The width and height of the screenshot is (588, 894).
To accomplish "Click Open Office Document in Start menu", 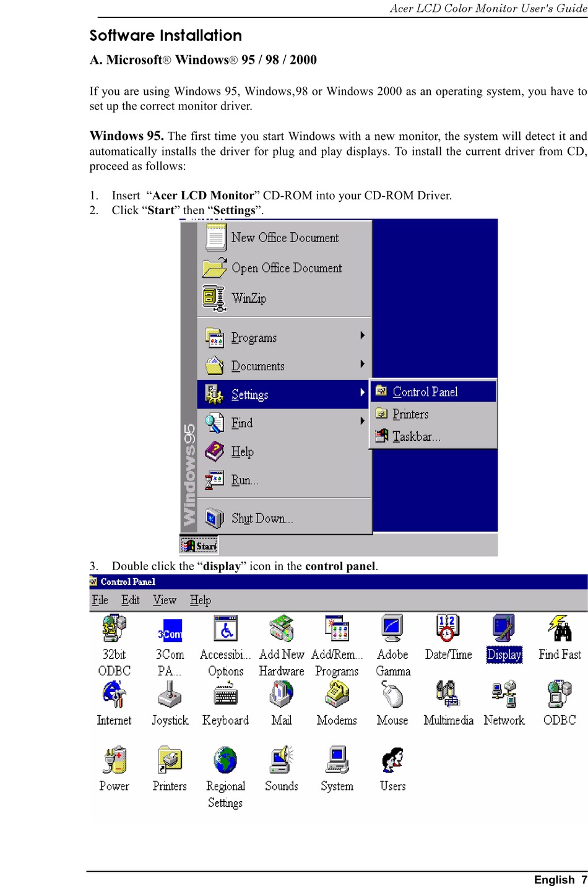I will 285,268.
